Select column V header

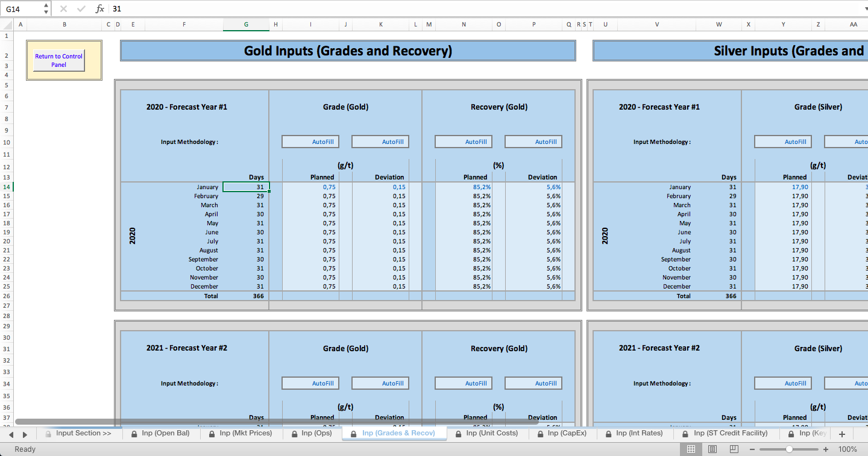pos(656,25)
